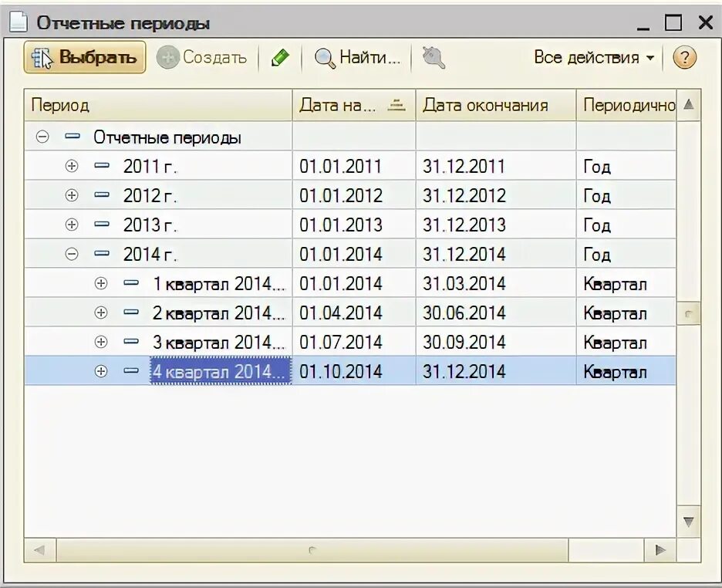Click the vertical scrollbar up arrow
The height and width of the screenshot is (588, 722).
(x=688, y=105)
